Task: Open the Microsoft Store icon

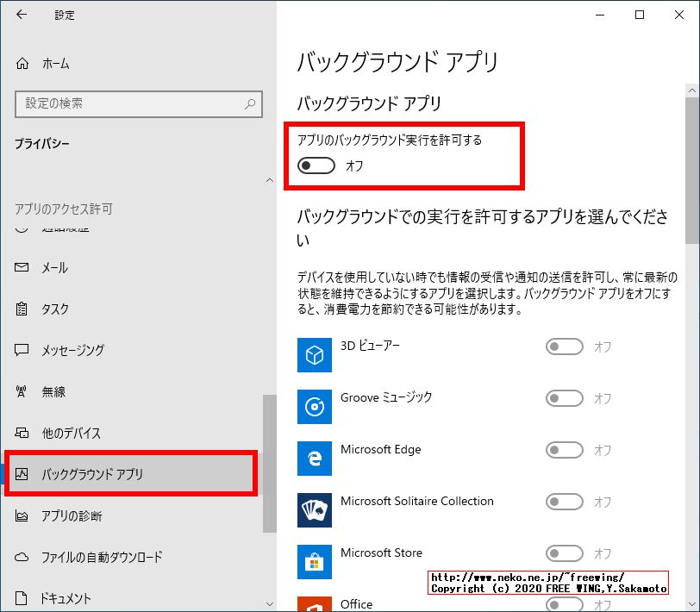Action: click(315, 562)
